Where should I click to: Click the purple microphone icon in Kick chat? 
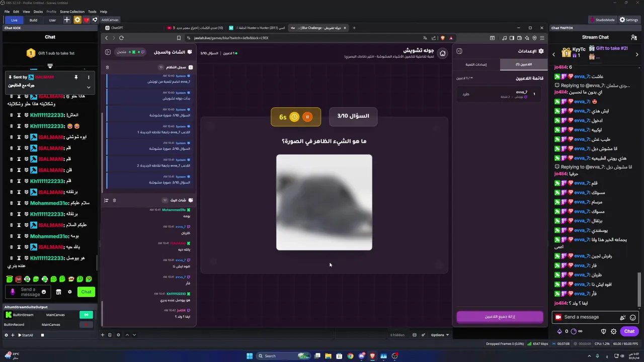point(13,292)
